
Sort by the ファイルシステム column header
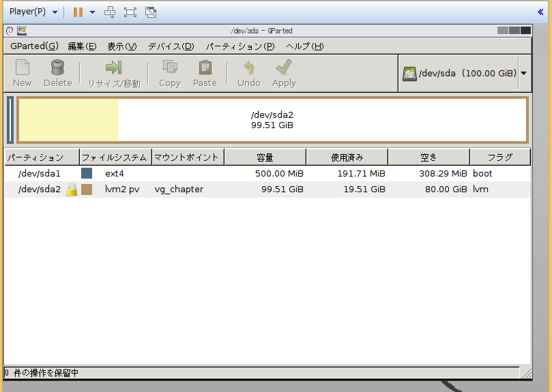(115, 157)
